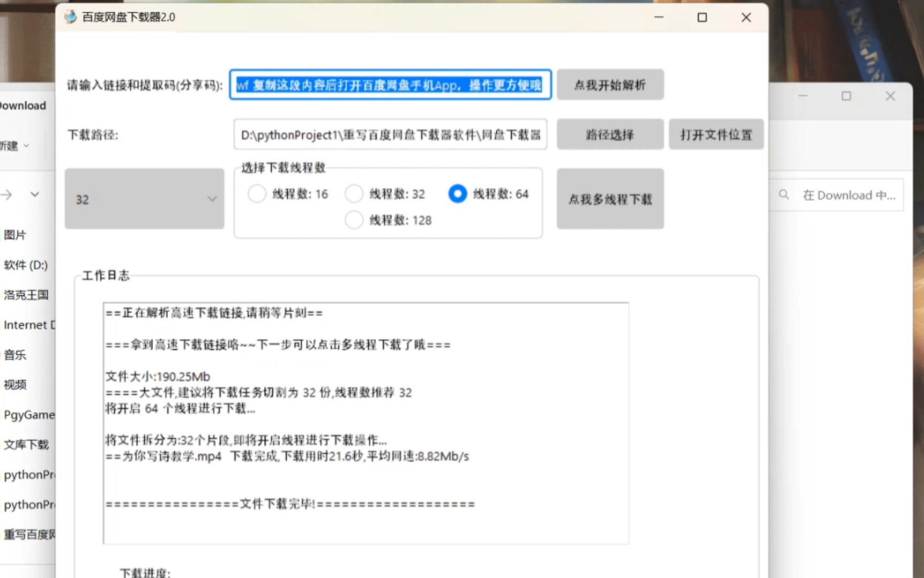Click log line 文件大小:190.25Mb
The image size is (924, 578).
[158, 377]
